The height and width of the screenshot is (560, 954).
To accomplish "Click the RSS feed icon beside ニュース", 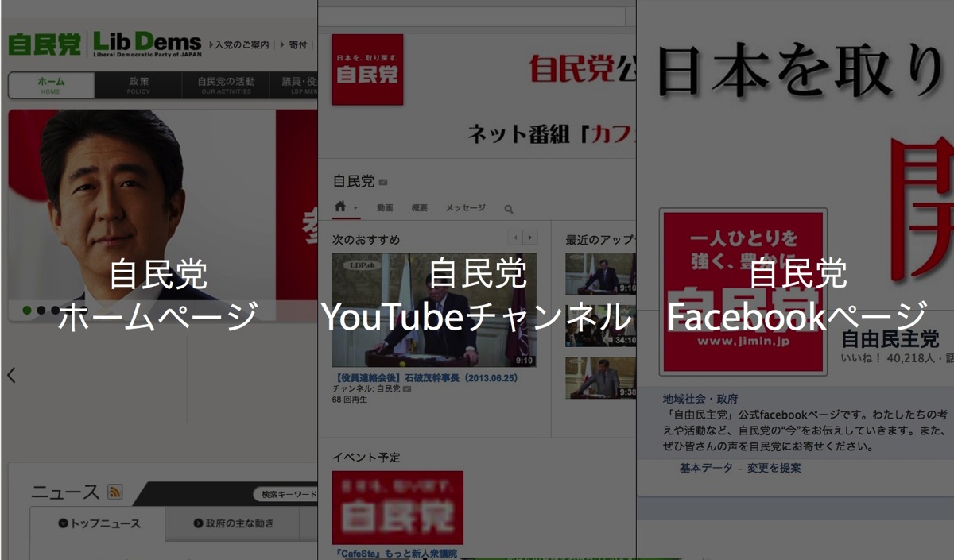I will [114, 492].
